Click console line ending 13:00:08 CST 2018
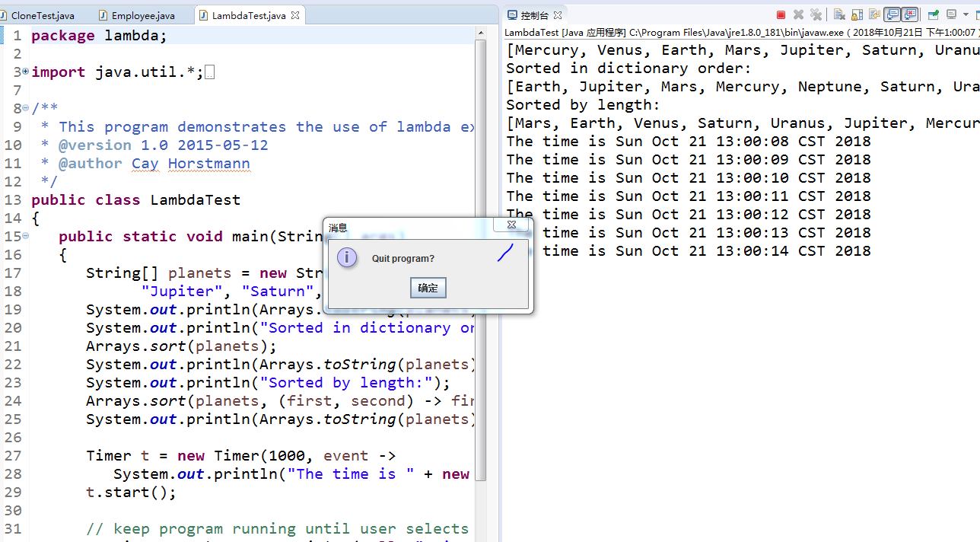Image resolution: width=980 pixels, height=542 pixels. tap(689, 141)
